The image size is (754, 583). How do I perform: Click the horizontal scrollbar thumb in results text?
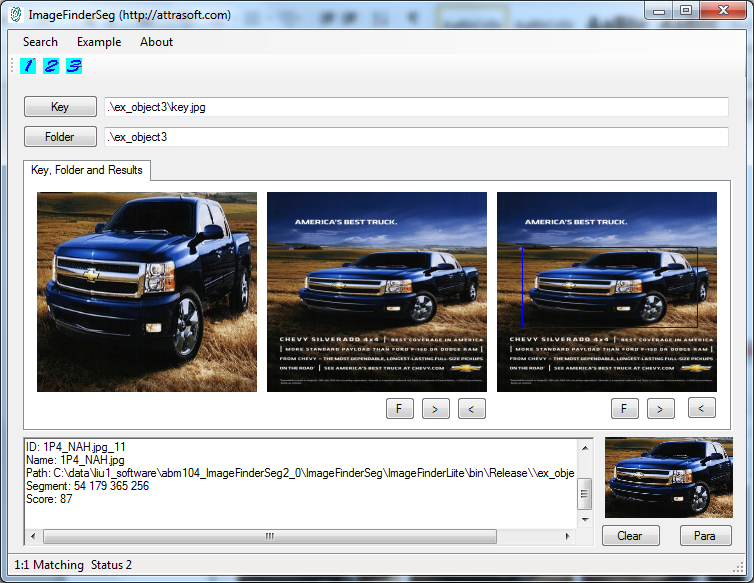(x=270, y=536)
